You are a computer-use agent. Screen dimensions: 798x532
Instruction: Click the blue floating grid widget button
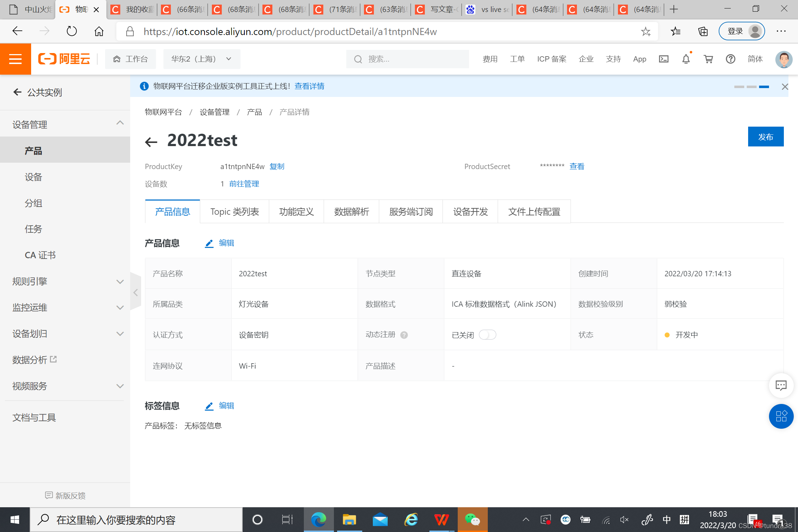tap(781, 416)
